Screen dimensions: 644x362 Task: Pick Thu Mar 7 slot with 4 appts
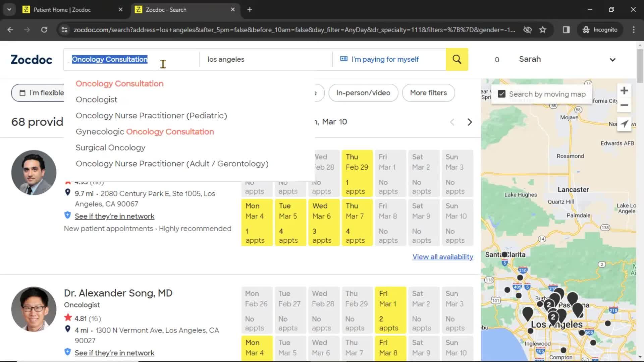(x=357, y=223)
